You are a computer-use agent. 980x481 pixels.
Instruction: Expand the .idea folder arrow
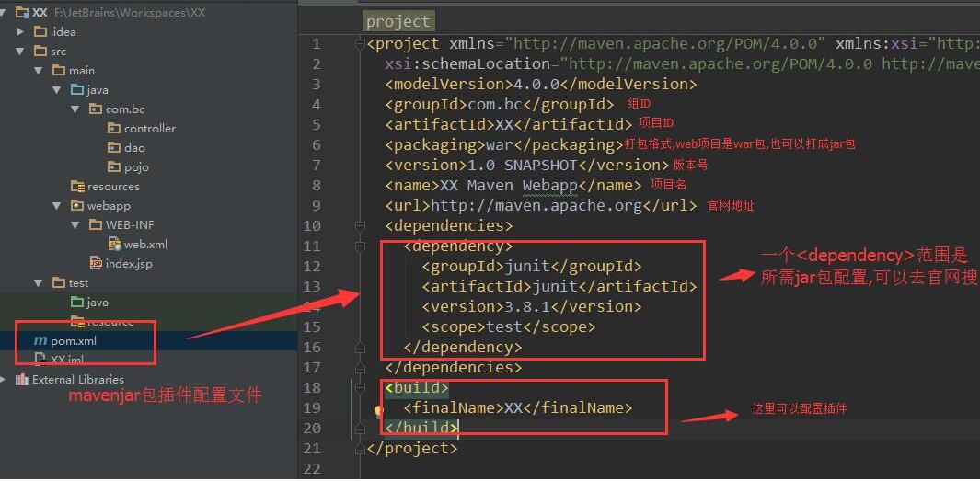coord(20,32)
